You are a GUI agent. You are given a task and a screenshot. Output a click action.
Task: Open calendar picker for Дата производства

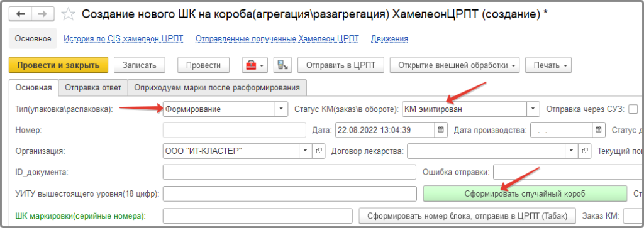[x=599, y=131]
